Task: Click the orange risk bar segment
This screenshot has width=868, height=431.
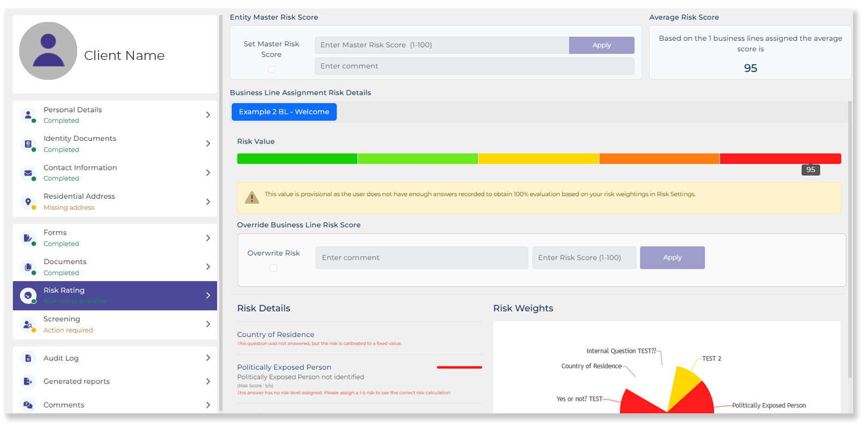Action: click(x=659, y=158)
